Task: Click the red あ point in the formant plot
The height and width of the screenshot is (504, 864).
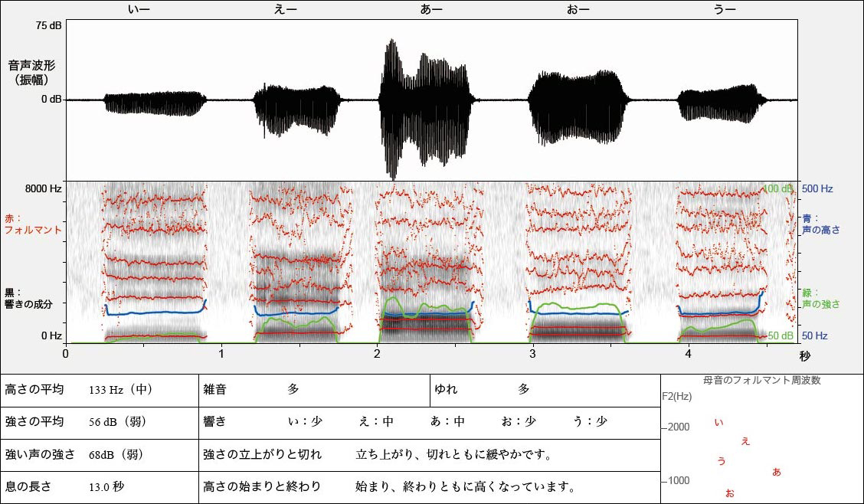Action: (x=777, y=472)
